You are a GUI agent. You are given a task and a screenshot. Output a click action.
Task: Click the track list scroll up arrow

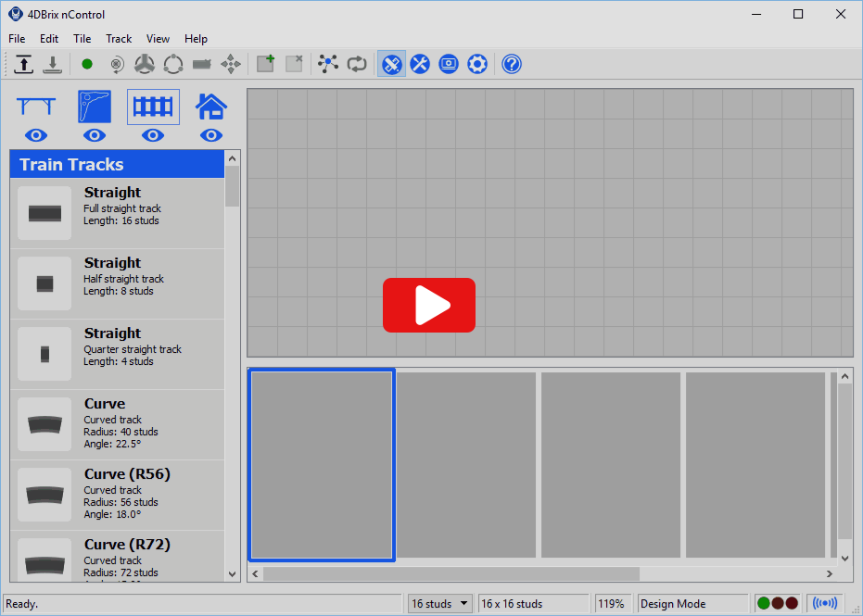click(233, 158)
